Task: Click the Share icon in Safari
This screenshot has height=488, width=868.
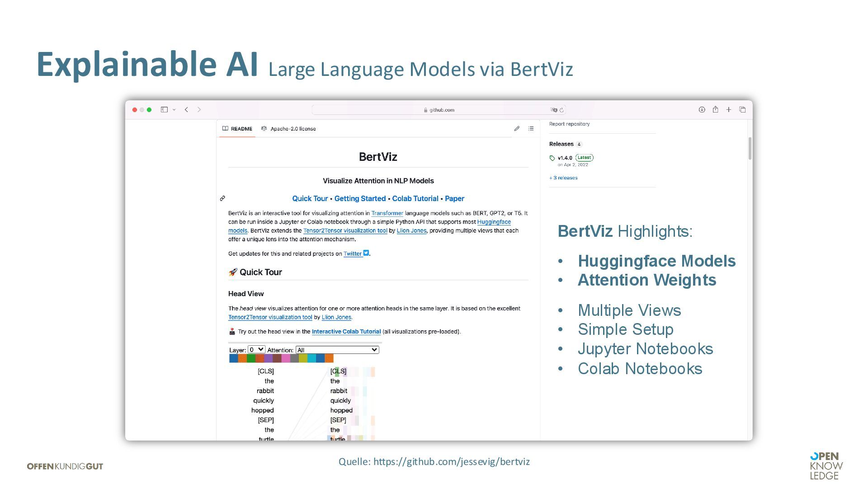Action: tap(715, 109)
